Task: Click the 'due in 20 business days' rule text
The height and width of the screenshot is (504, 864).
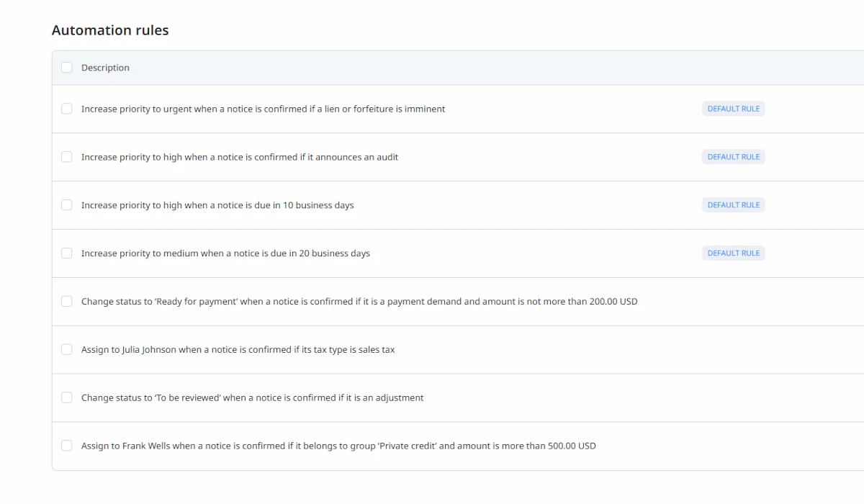Action: coord(225,253)
